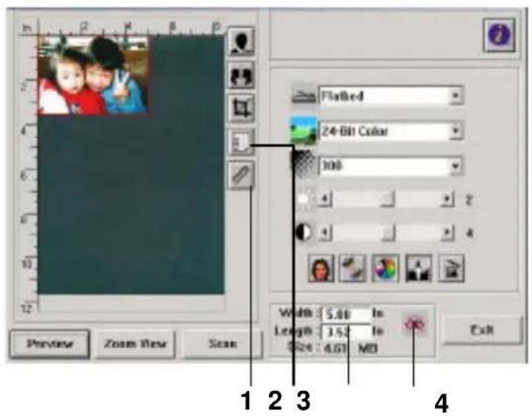Image resolution: width=532 pixels, height=416 pixels.
Task: Open the color adjustment brushes icon
Action: [x=353, y=269]
